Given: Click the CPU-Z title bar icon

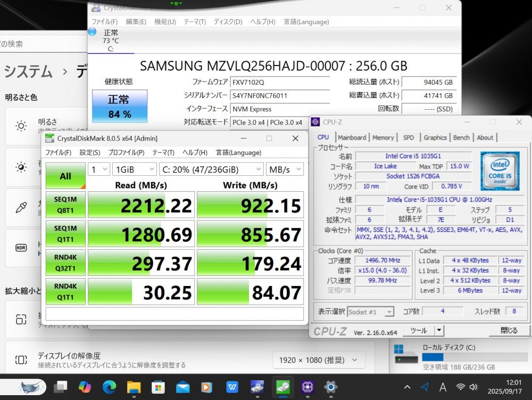Looking at the screenshot, I should [315, 121].
